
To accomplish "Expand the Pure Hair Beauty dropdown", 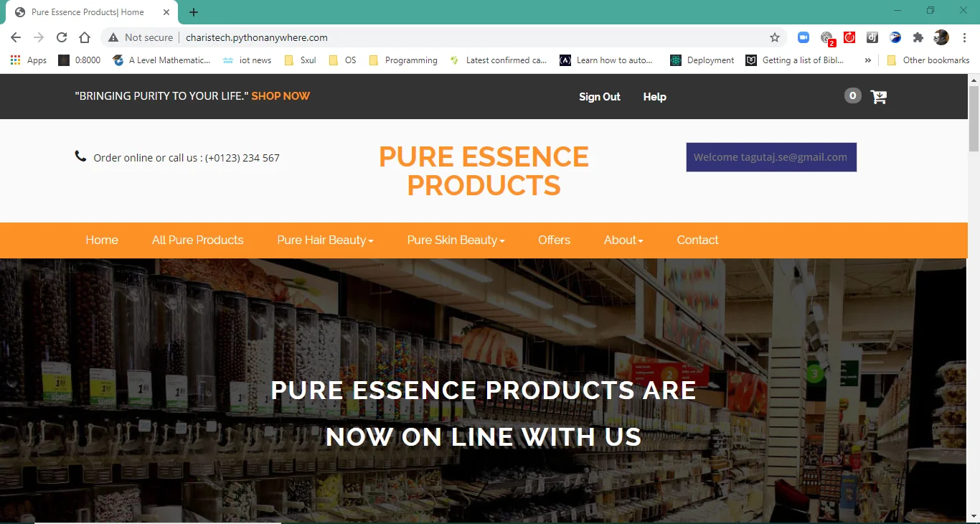I will pyautogui.click(x=325, y=240).
